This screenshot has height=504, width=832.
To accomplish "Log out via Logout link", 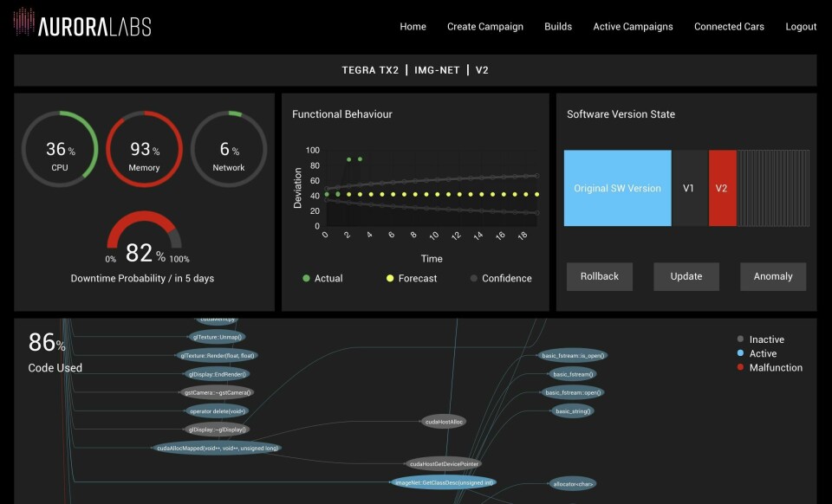I will [x=801, y=27].
